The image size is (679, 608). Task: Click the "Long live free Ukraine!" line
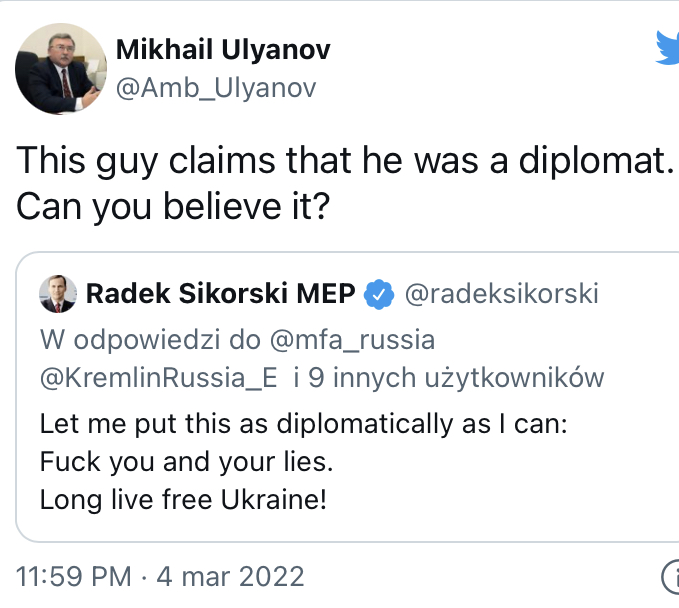point(183,500)
